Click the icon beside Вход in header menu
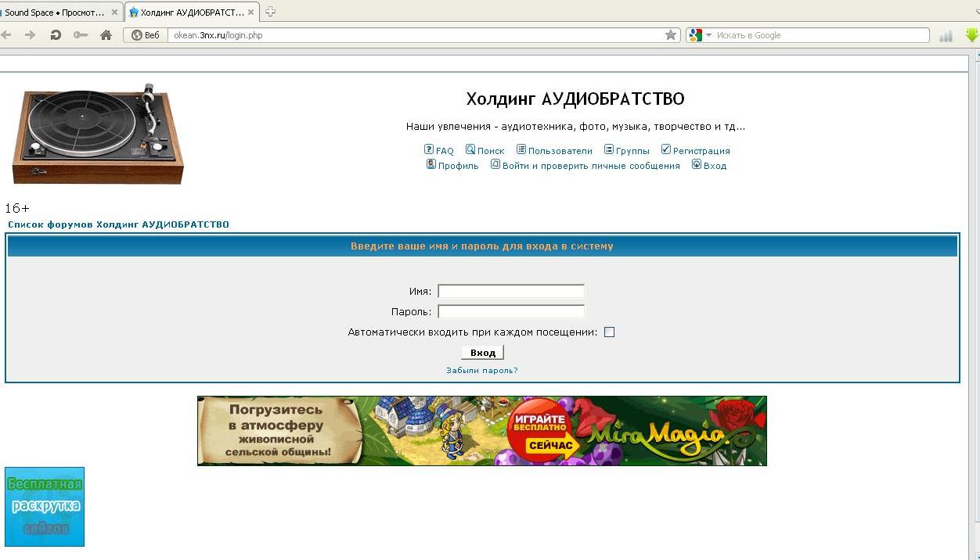Screen dimensions: 980x560 click(697, 164)
